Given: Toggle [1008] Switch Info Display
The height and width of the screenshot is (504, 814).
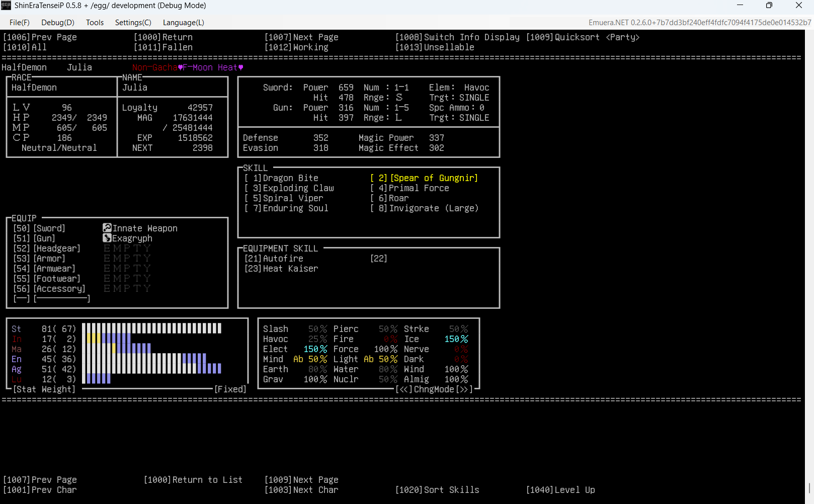Looking at the screenshot, I should tap(457, 37).
